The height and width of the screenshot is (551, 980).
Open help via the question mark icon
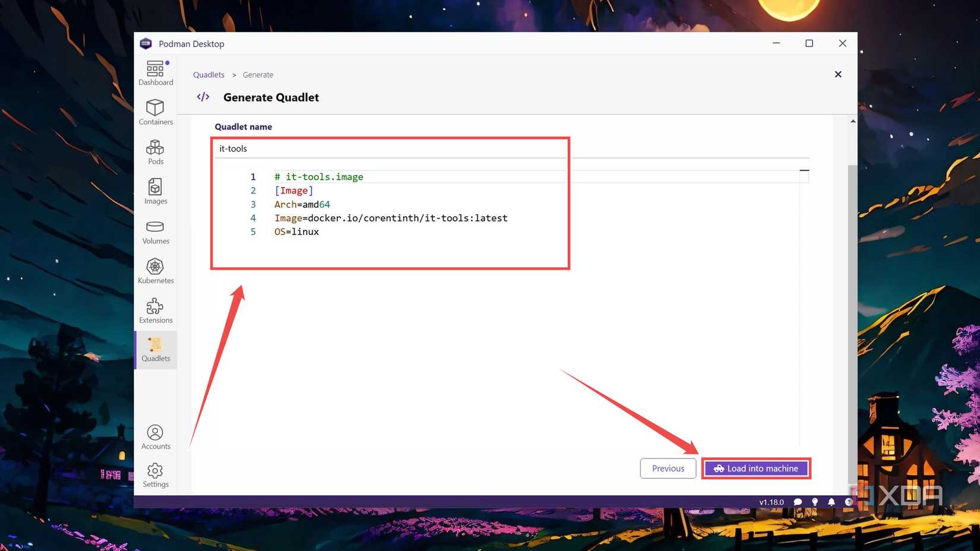click(849, 502)
